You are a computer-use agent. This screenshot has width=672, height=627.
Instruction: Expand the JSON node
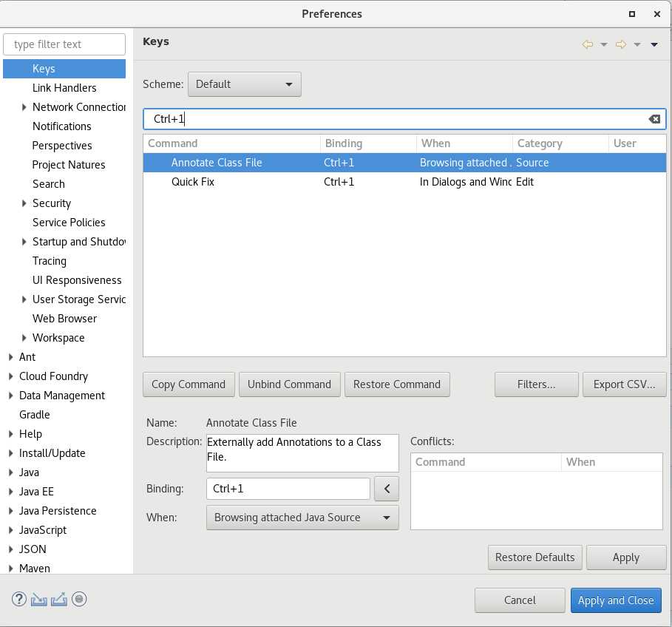point(10,549)
